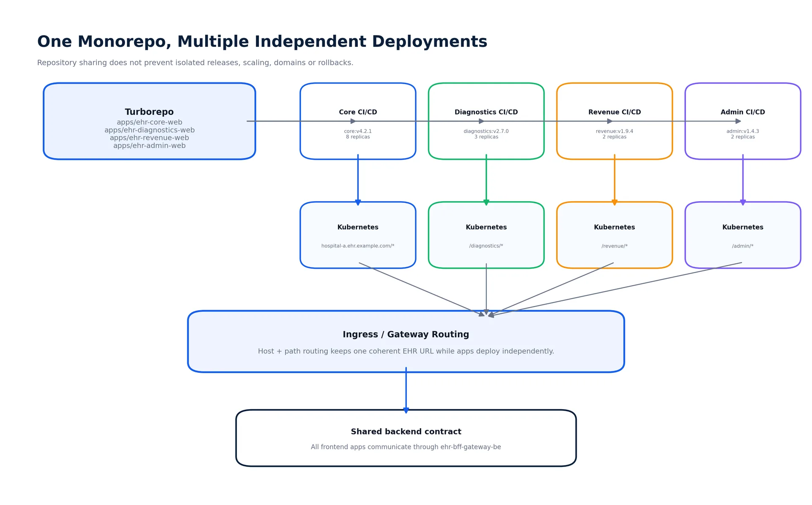Click the '8 replicas' text

358,137
